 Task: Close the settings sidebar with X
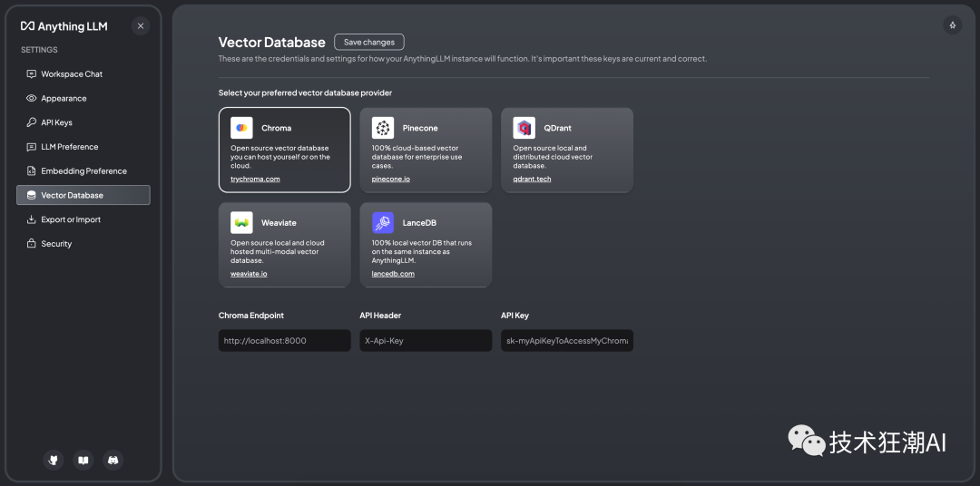pos(141,26)
